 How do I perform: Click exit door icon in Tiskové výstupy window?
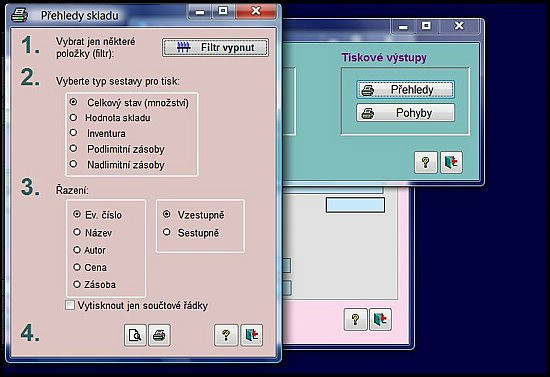click(x=451, y=162)
